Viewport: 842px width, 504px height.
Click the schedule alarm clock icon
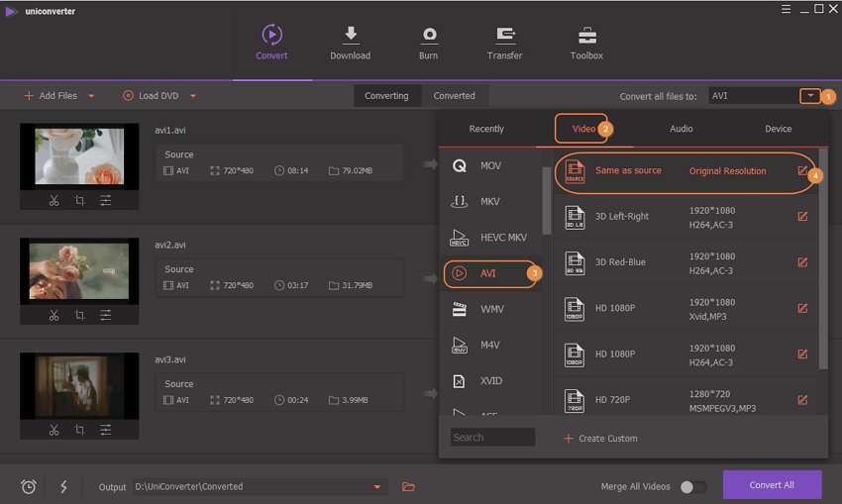(29, 486)
